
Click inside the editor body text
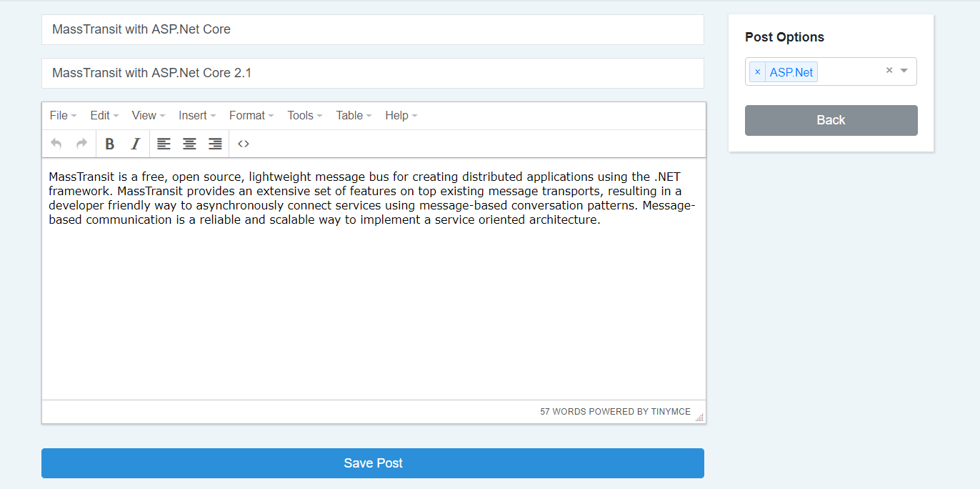[373, 198]
